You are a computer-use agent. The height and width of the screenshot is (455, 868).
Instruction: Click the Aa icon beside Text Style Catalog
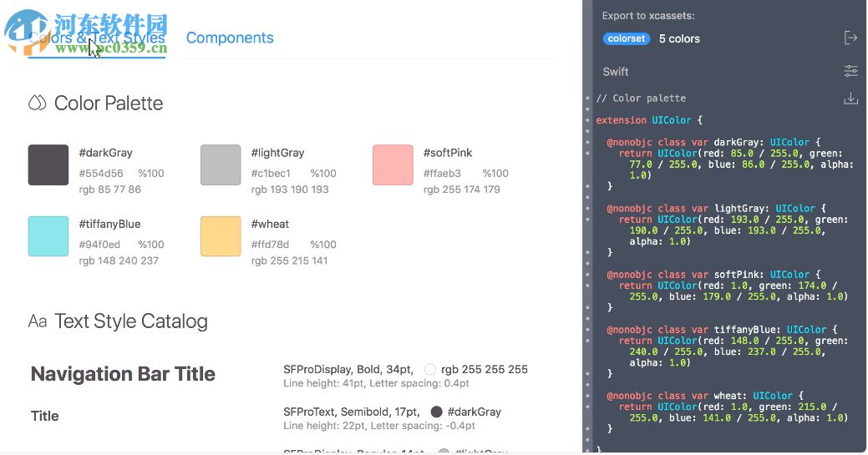37,321
